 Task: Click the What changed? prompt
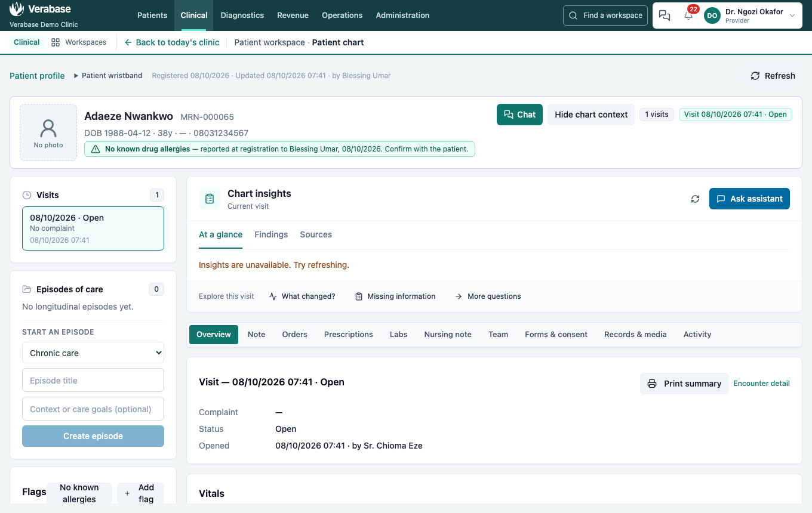pos(302,296)
